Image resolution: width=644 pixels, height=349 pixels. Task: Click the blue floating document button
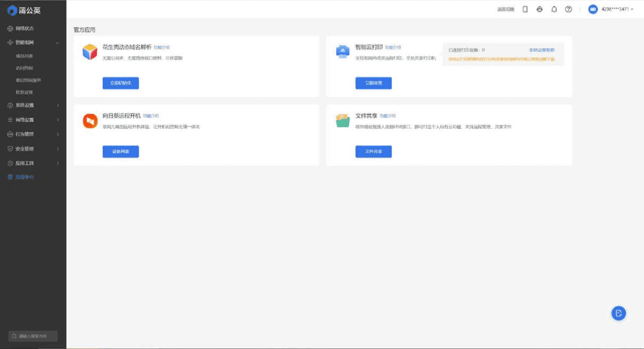(x=618, y=313)
